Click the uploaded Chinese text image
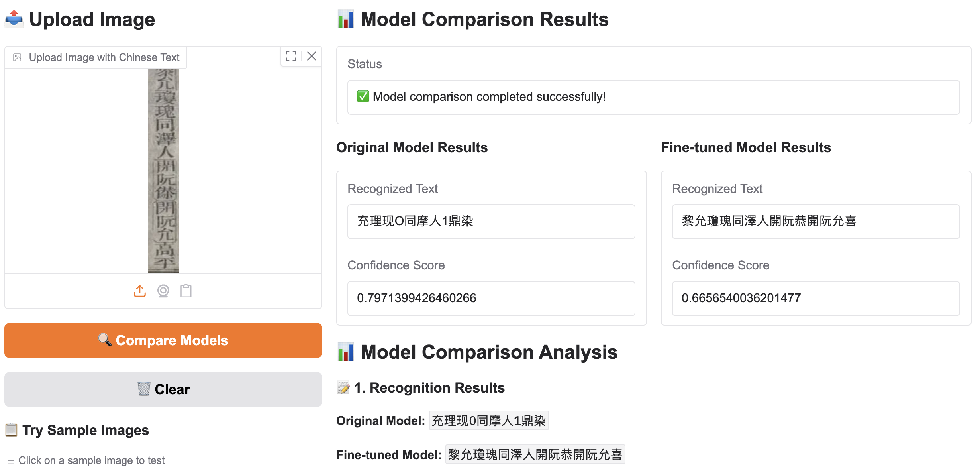Viewport: 980px width, 468px height. pyautogui.click(x=163, y=171)
